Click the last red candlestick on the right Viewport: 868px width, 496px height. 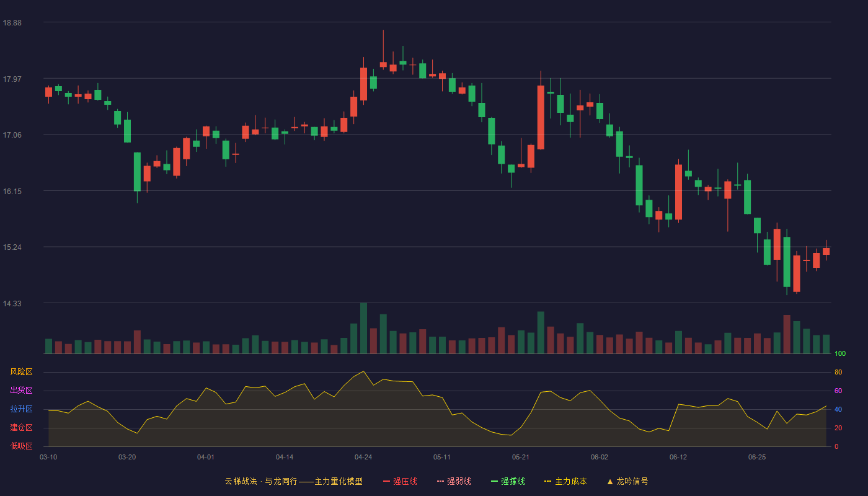[826, 251]
